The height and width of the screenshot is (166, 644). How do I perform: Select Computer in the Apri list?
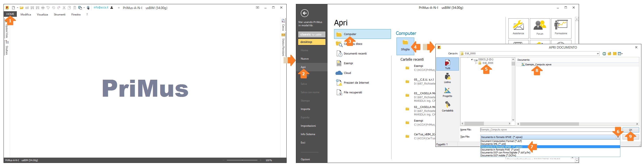(x=362, y=34)
